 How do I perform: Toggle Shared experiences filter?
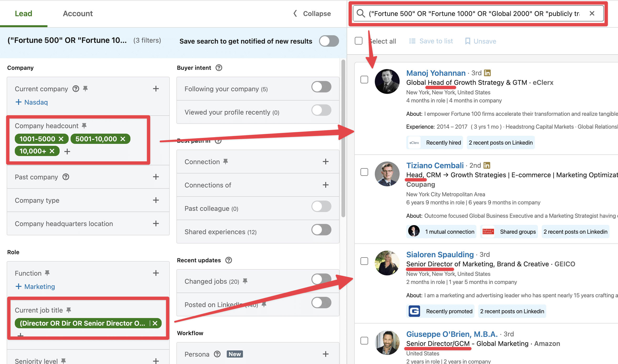321,230
